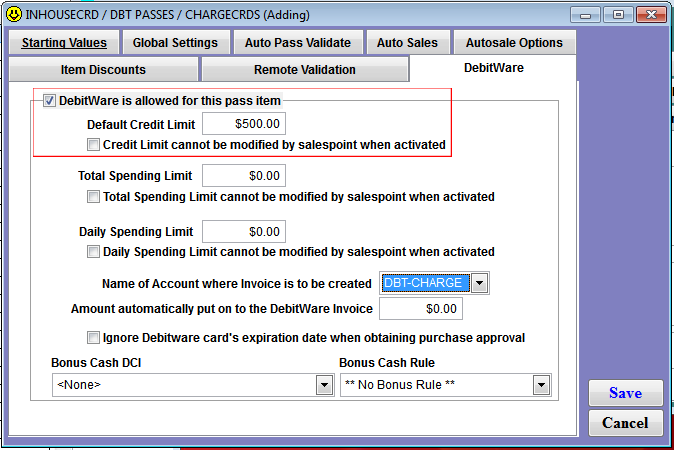The image size is (674, 450).
Task: Select the DBT-CHARGE account text box
Action: click(x=425, y=283)
